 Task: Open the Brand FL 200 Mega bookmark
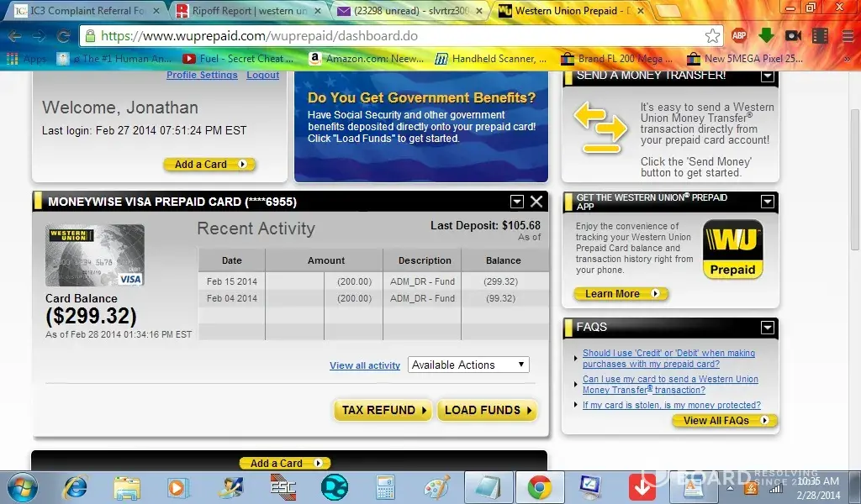click(616, 59)
